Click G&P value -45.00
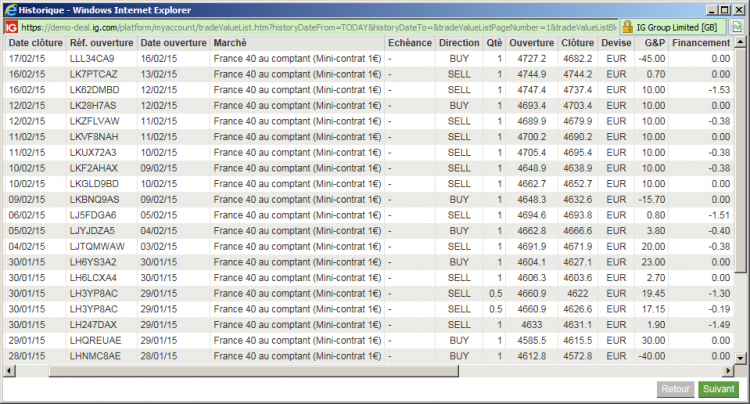 (x=651, y=59)
